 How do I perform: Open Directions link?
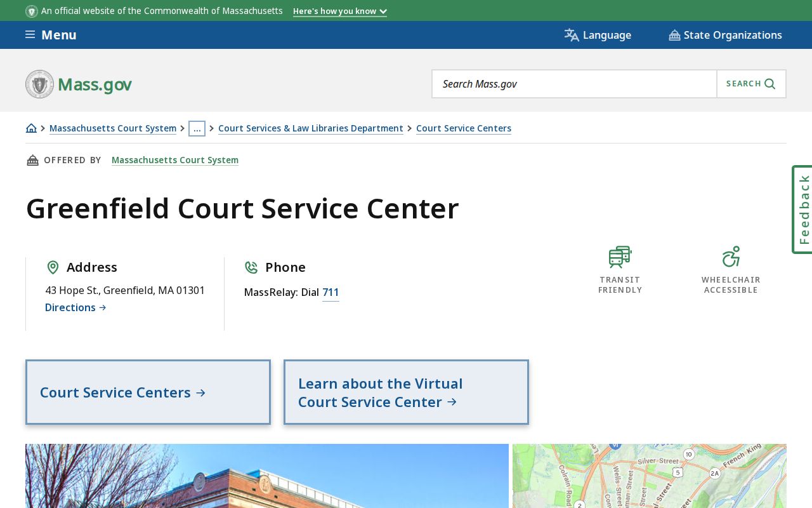tap(75, 307)
